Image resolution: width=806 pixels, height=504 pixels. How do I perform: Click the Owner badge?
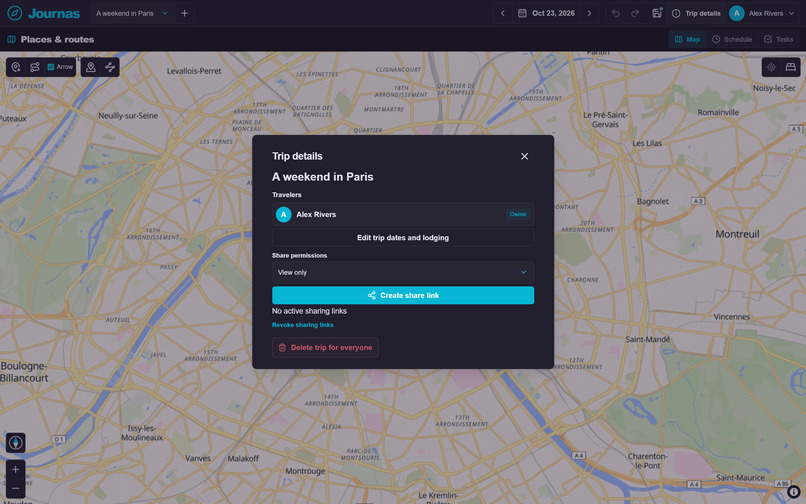click(518, 214)
